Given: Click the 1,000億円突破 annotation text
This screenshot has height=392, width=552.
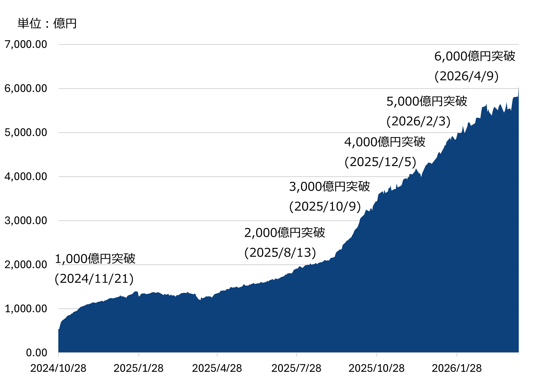Looking at the screenshot, I should click(95, 259).
